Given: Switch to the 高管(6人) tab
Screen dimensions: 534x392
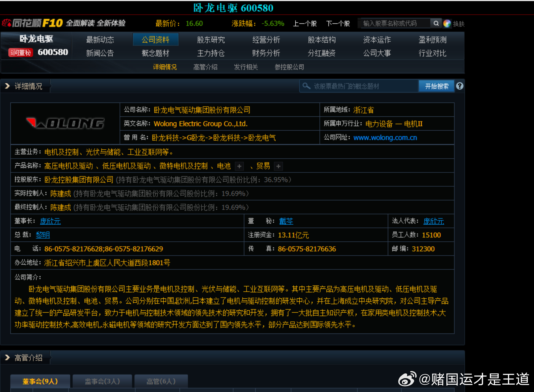Looking at the screenshot, I should [161, 381].
